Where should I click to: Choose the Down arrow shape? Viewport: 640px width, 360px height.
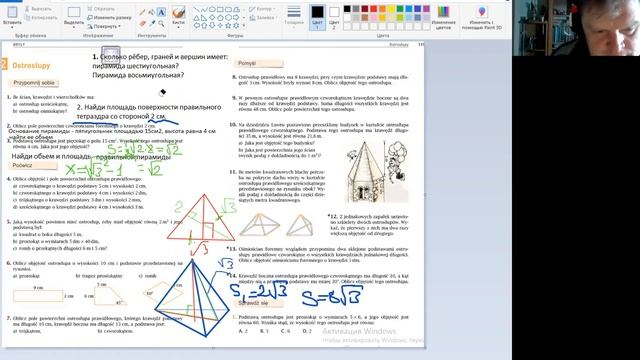point(212,26)
